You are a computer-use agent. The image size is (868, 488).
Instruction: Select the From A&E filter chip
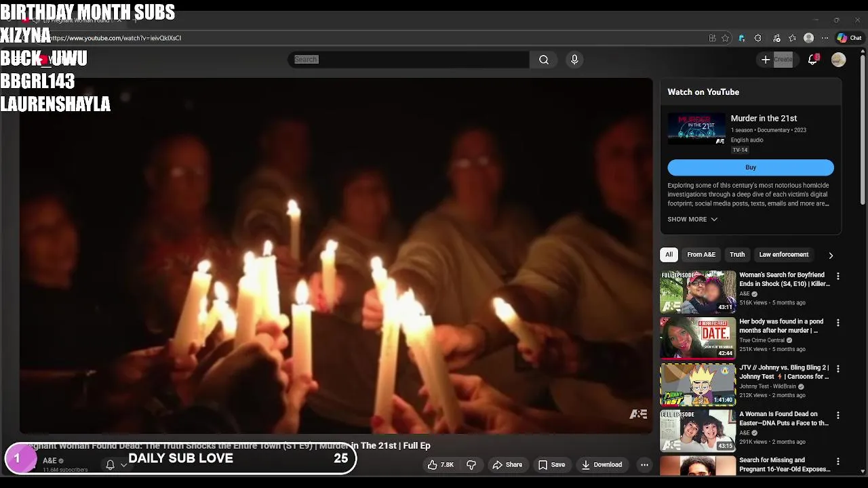tap(701, 255)
